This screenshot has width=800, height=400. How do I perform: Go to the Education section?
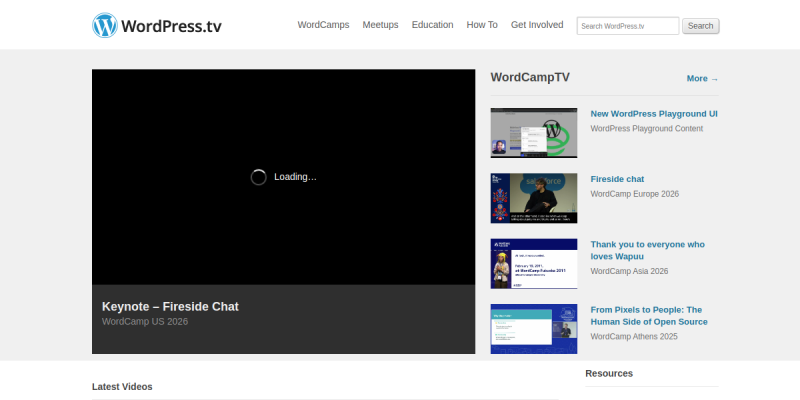(x=433, y=25)
